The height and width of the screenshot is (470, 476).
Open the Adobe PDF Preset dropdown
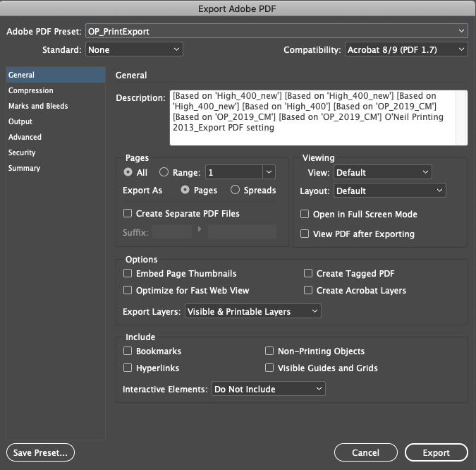[276, 31]
